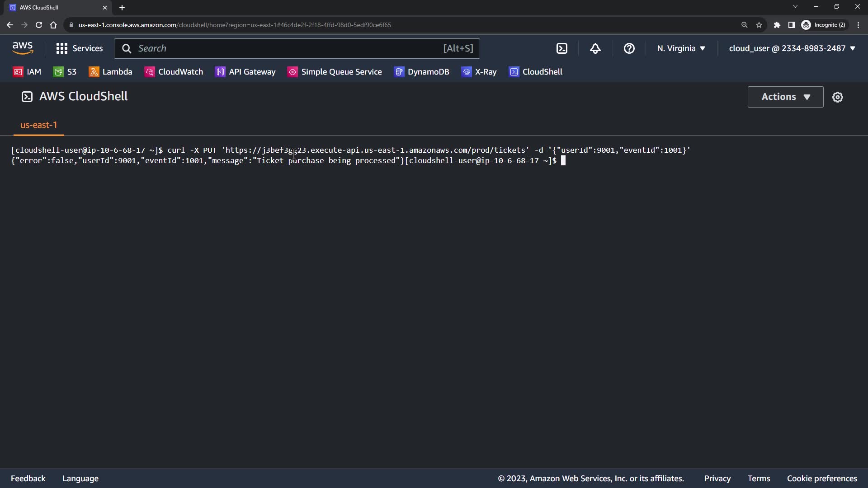Viewport: 868px width, 488px height.
Task: Open the Services menu
Action: click(80, 48)
